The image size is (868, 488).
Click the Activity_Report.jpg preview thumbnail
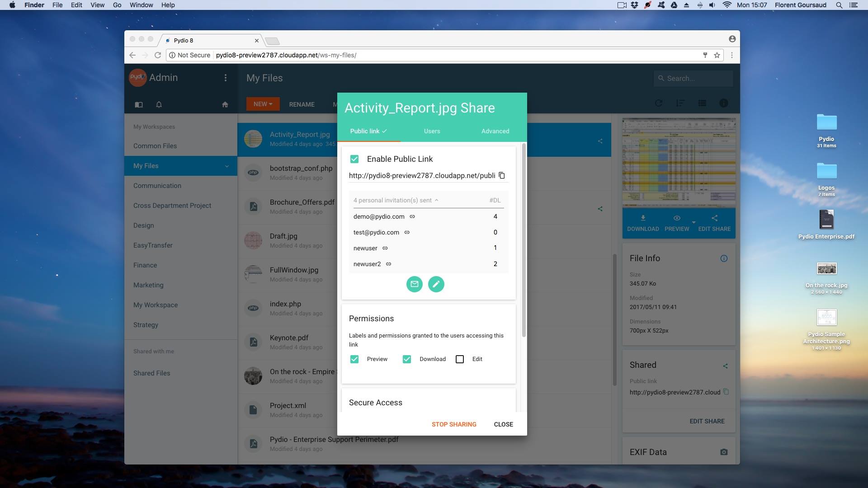[679, 163]
